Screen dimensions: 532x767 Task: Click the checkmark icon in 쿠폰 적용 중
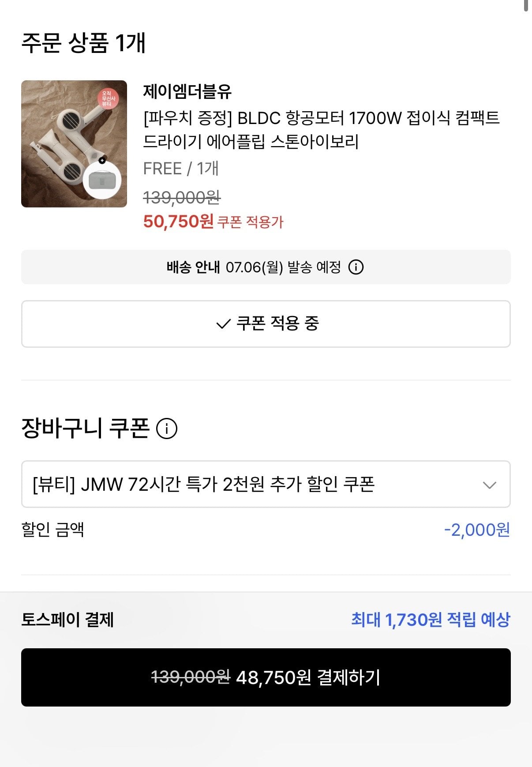tap(223, 324)
